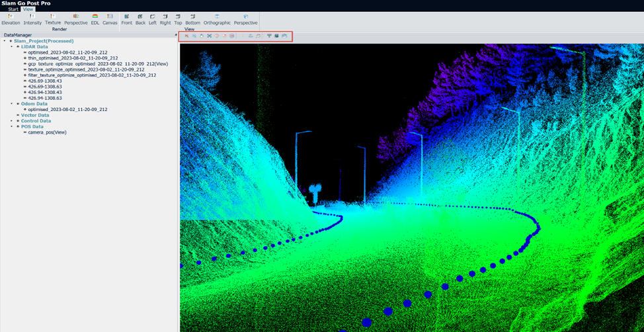Select the camera_pos(View) label
This screenshot has height=332, width=644.
47,132
